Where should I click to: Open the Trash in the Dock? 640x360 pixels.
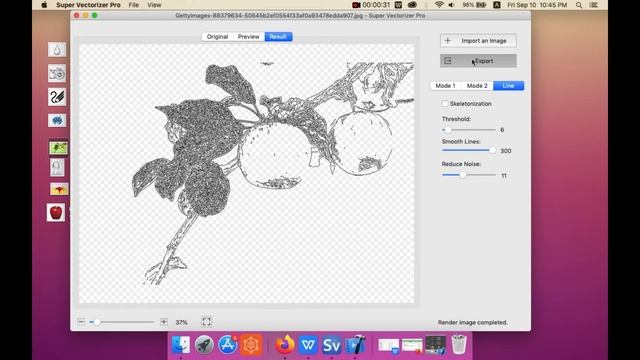click(x=459, y=344)
